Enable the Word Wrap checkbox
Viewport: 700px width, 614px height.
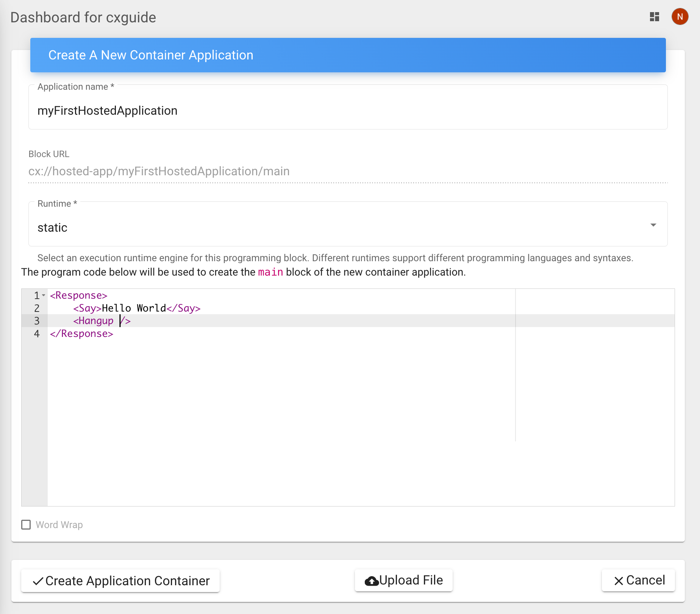click(26, 525)
